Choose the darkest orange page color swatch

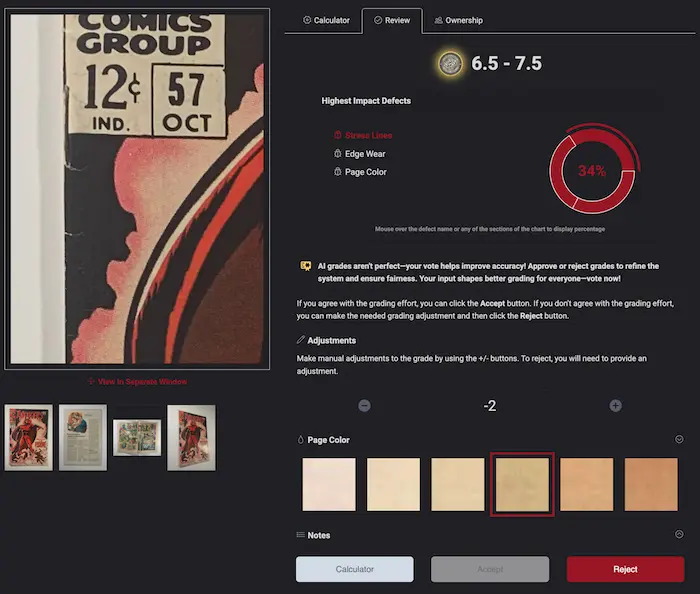click(x=651, y=484)
